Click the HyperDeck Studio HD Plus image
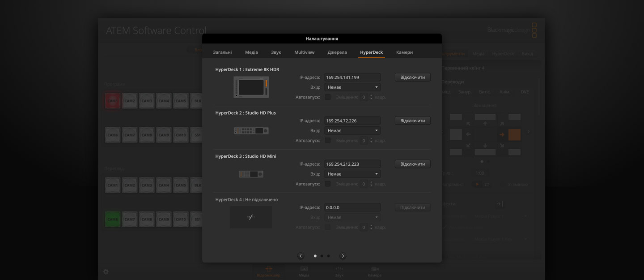The height and width of the screenshot is (280, 644). pyautogui.click(x=251, y=131)
